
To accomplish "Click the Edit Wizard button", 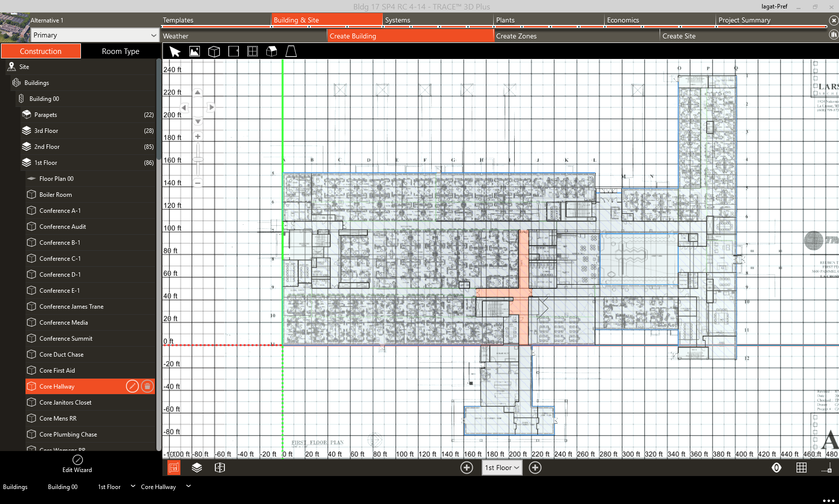I will click(77, 465).
